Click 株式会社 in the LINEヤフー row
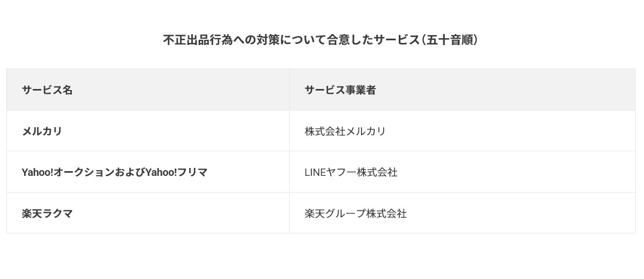Screen dimensions: 644x279 377,172
